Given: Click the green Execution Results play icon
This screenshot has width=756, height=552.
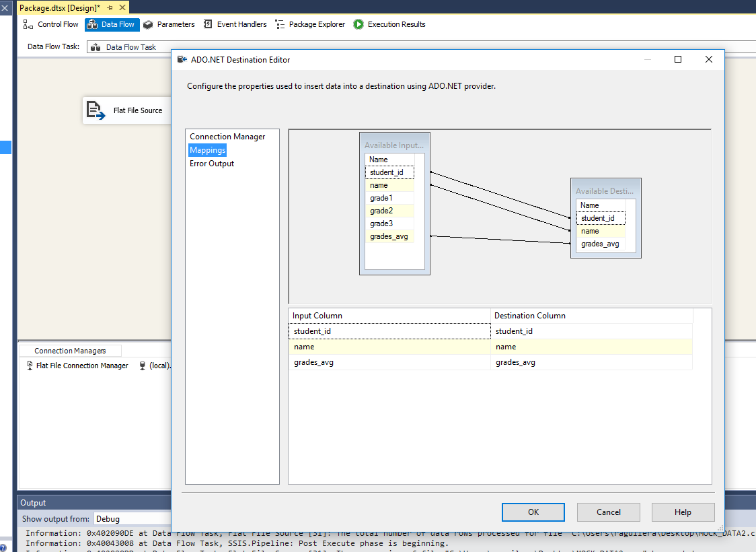Looking at the screenshot, I should pos(358,24).
